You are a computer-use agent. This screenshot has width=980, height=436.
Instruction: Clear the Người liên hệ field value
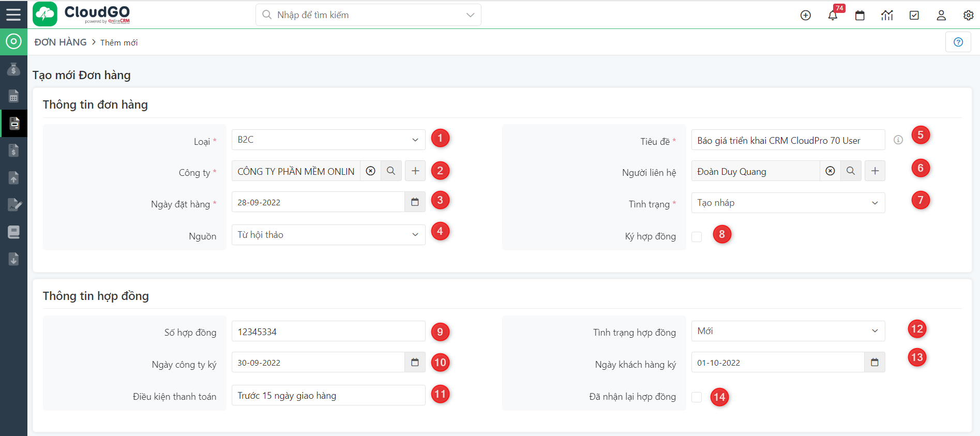[x=830, y=171]
